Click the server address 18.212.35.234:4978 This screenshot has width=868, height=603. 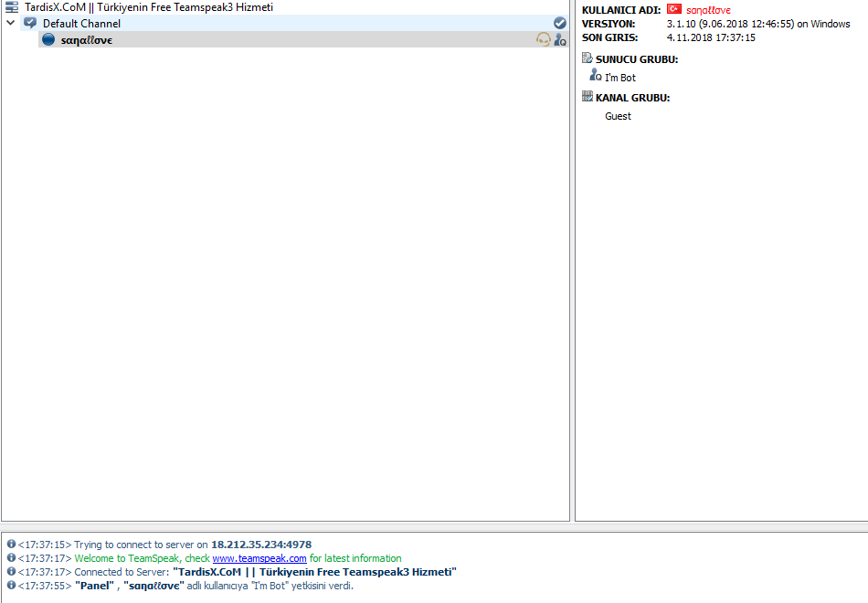(261, 545)
